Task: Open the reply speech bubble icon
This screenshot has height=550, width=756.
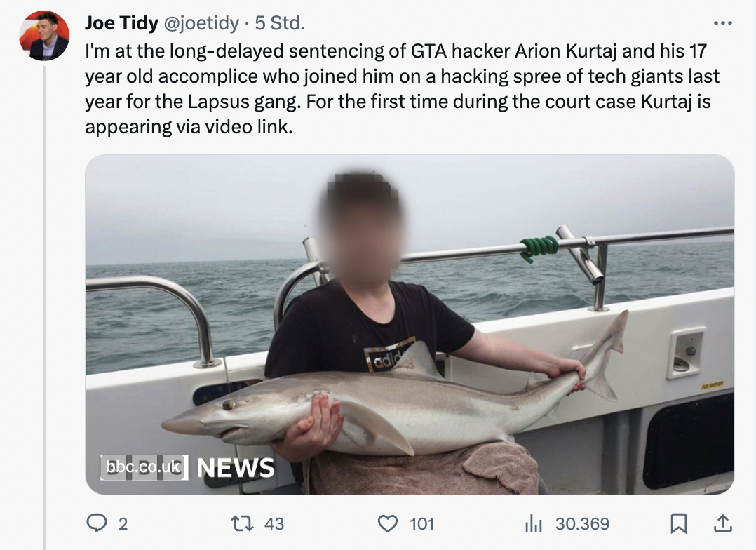Action: pyautogui.click(x=97, y=523)
